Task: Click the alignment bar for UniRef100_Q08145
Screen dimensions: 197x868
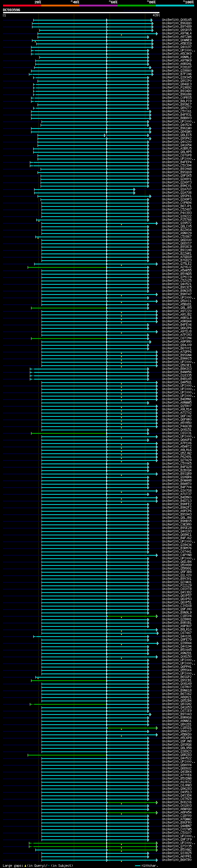Action: tap(93, 20)
